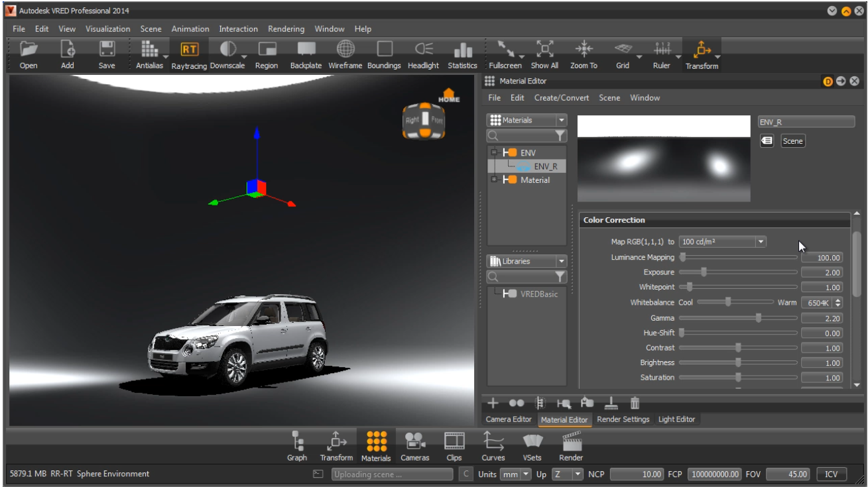This screenshot has width=868, height=487.
Task: Collapse the ENV tree node
Action: click(x=495, y=152)
